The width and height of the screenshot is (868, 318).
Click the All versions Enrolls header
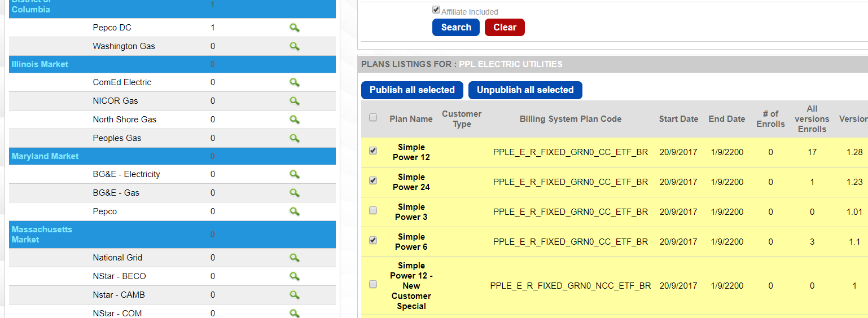[x=812, y=119]
